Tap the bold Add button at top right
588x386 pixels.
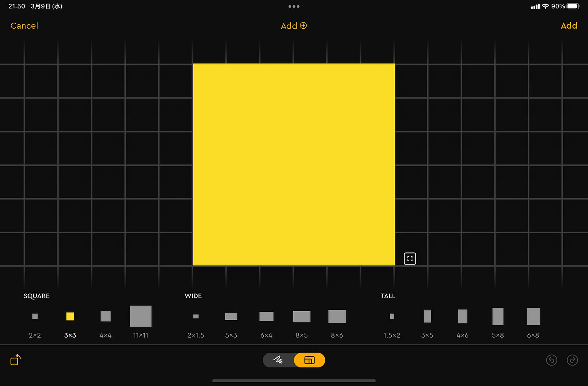569,26
